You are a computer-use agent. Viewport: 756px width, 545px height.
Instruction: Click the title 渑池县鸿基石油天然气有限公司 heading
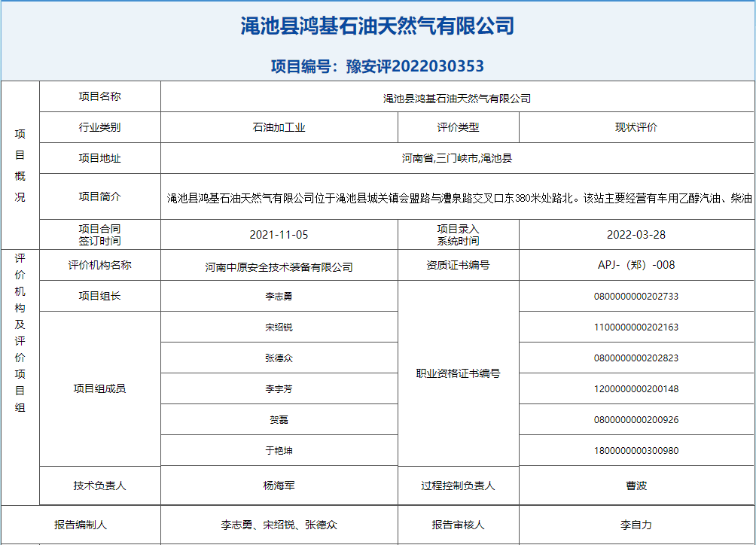[x=377, y=26]
